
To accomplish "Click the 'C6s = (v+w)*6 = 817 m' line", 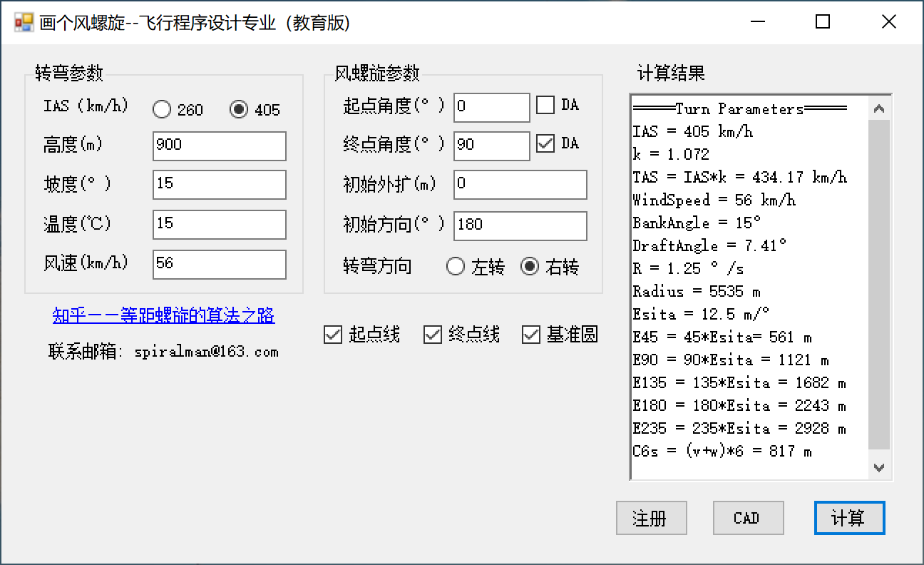I will 722,451.
